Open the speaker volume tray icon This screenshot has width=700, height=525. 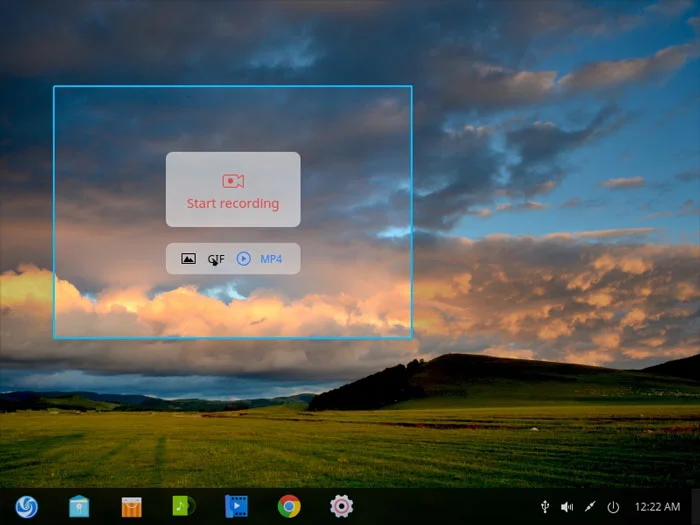tap(567, 507)
